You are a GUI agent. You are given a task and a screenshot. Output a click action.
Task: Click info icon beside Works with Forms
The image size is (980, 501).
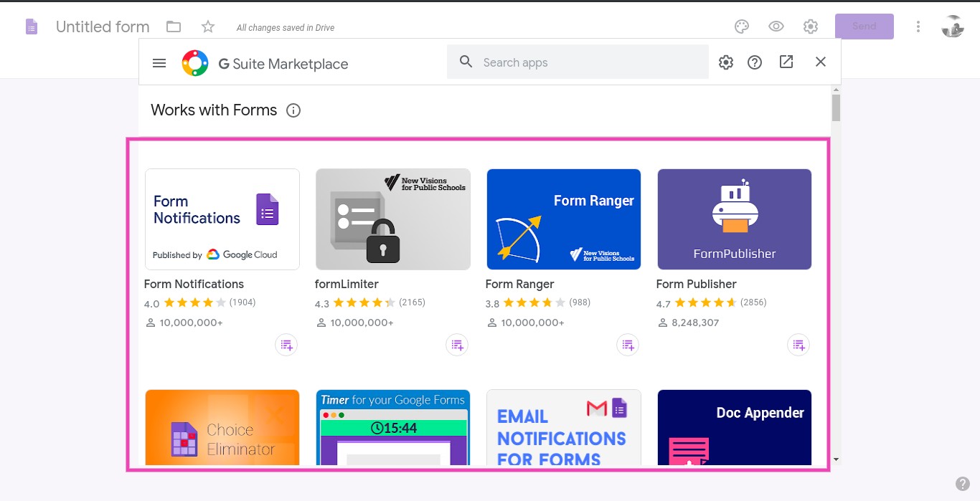(x=293, y=110)
